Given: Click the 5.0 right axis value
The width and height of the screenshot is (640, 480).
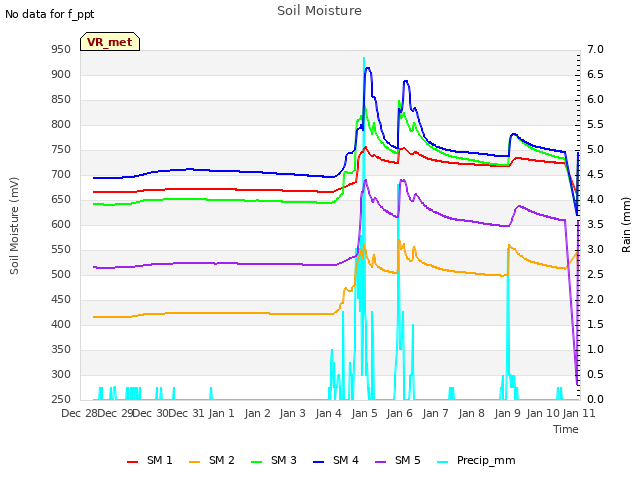Looking at the screenshot, I should [x=595, y=150].
